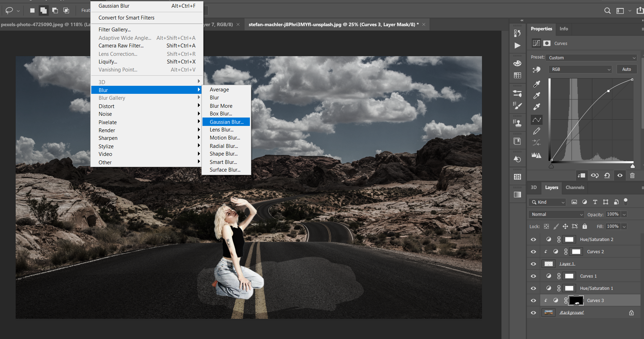Click the workspace switcher icon in top bar
Viewport: 644px width, 339px height.
click(620, 11)
